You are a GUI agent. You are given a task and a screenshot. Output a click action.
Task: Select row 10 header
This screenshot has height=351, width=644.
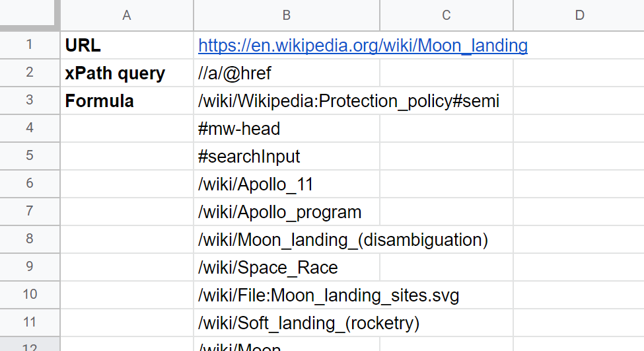point(30,295)
